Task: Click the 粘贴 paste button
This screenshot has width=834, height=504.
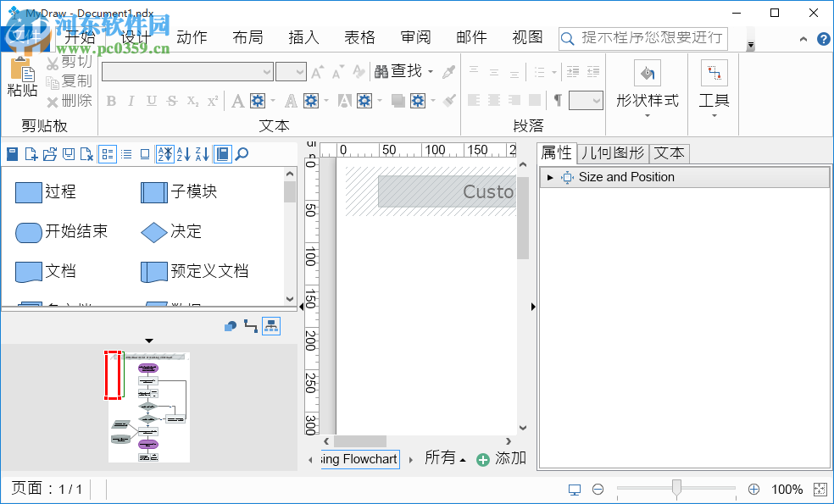Action: [22, 80]
